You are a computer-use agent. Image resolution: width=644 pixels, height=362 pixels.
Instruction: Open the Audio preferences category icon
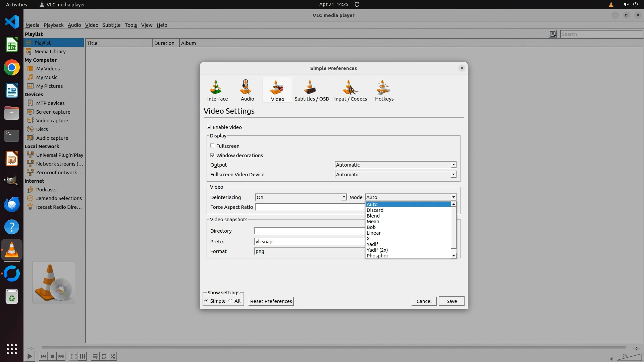[x=247, y=90]
